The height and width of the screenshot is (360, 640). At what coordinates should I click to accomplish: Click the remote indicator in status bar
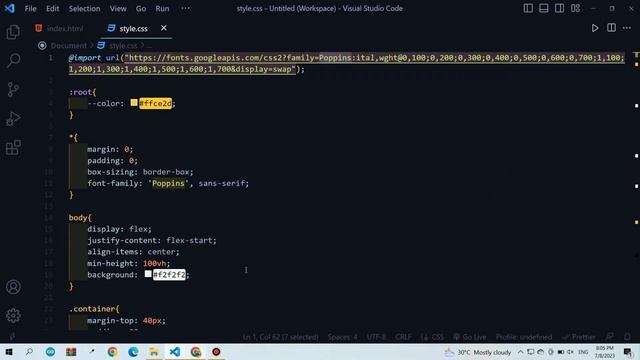click(x=12, y=337)
